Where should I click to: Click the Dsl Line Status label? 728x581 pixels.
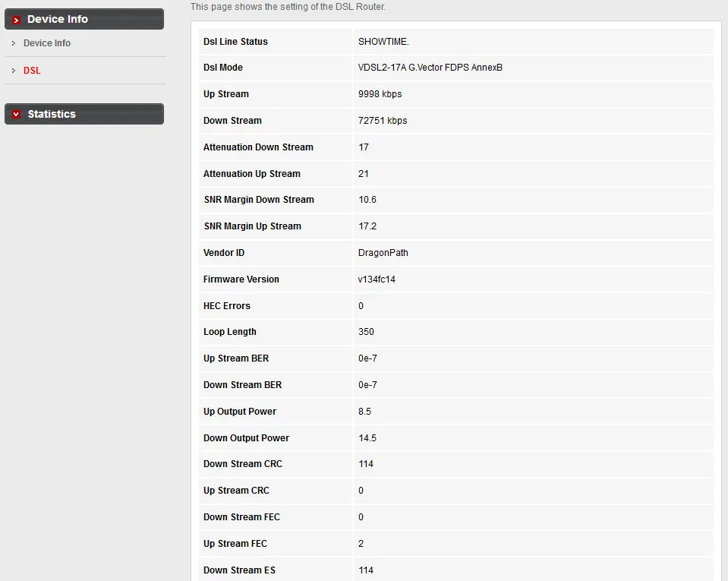pyautogui.click(x=235, y=42)
